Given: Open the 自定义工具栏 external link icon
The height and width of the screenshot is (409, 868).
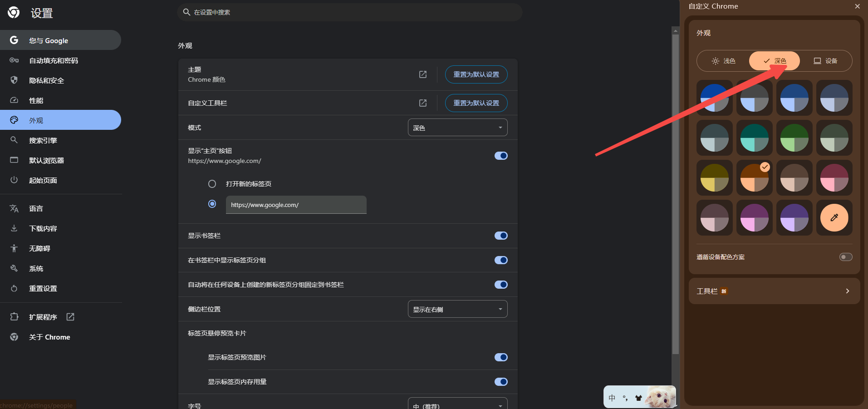Looking at the screenshot, I should pyautogui.click(x=423, y=103).
